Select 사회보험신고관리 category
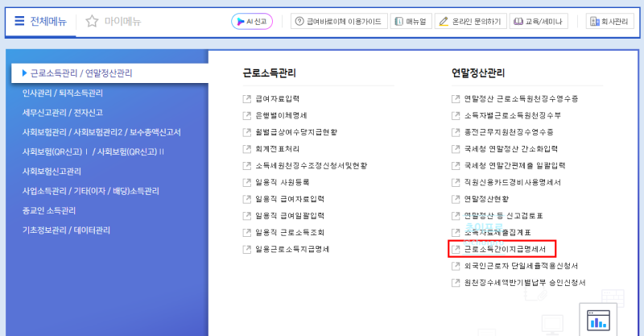 click(x=52, y=172)
